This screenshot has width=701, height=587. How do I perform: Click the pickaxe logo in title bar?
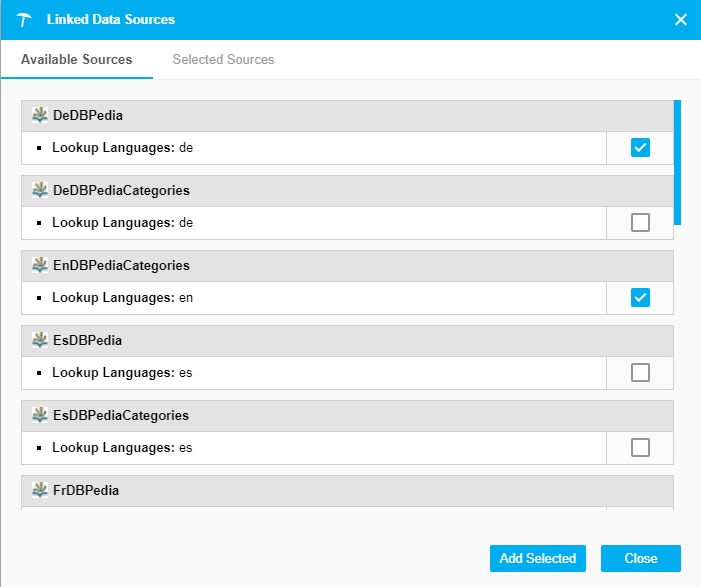tap(25, 20)
